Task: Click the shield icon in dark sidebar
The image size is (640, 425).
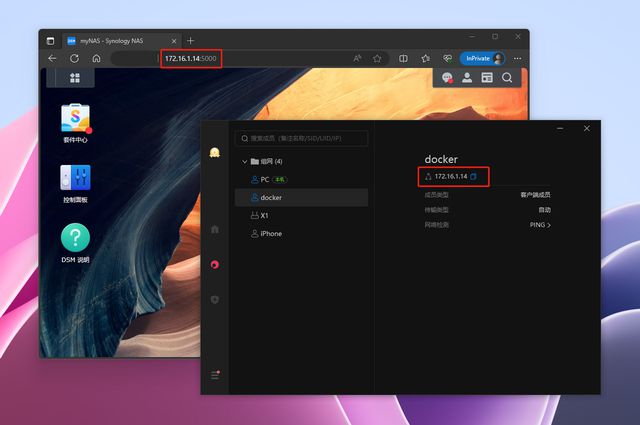Action: (x=214, y=299)
